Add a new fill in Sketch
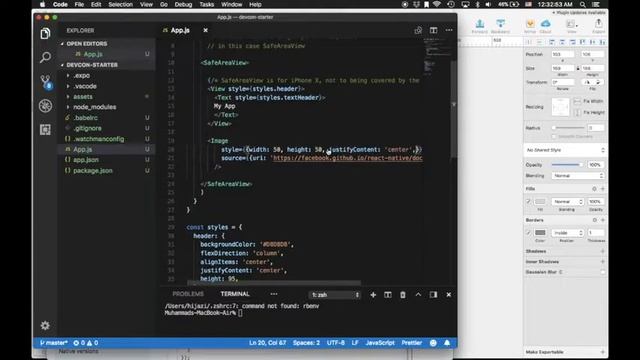Screen dimensions: 640x360 click(603, 189)
